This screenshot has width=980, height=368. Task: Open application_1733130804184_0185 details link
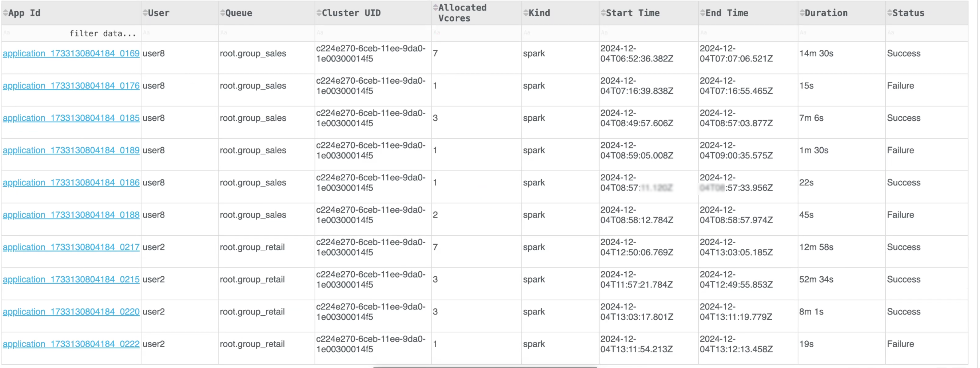pyautogui.click(x=71, y=118)
